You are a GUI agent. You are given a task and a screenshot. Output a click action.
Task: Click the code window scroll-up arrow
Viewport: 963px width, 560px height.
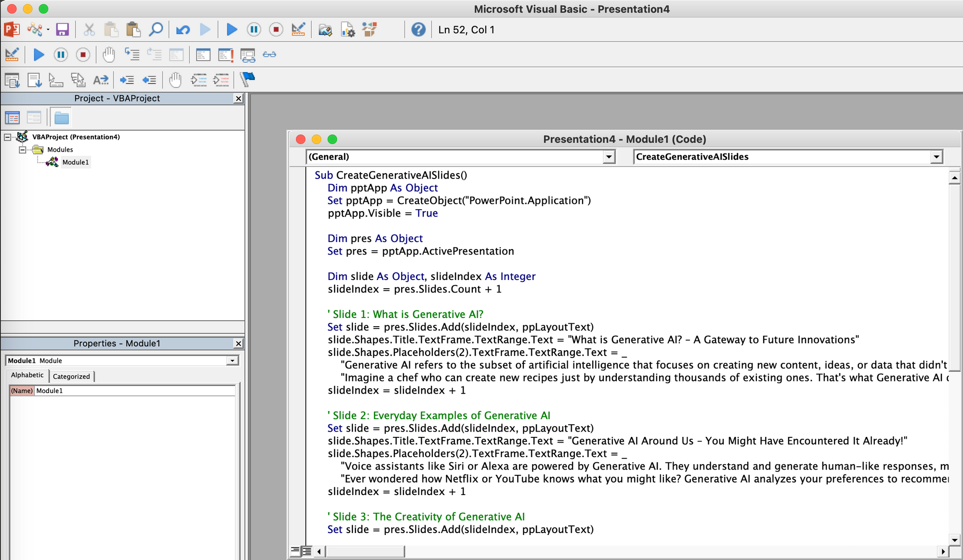click(954, 178)
